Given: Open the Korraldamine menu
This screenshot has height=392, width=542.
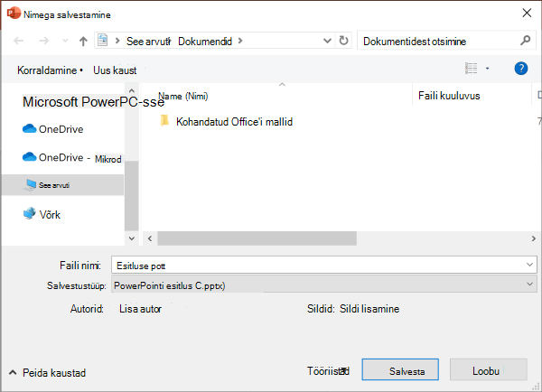Looking at the screenshot, I should coord(50,70).
